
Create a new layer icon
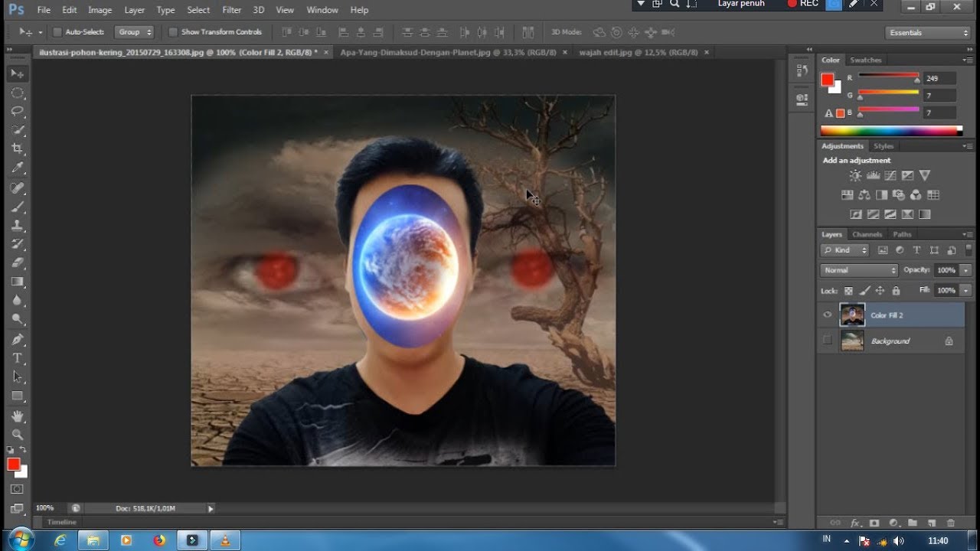(932, 523)
